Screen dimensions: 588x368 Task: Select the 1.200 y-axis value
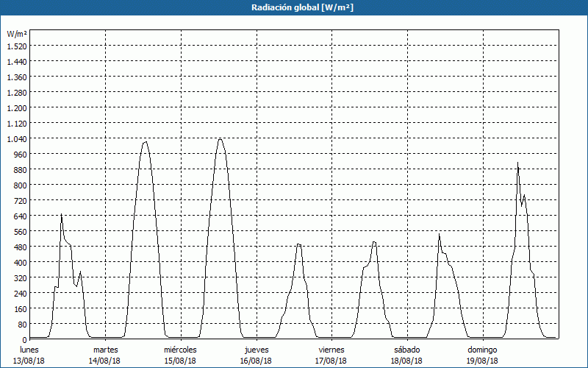click(17, 107)
